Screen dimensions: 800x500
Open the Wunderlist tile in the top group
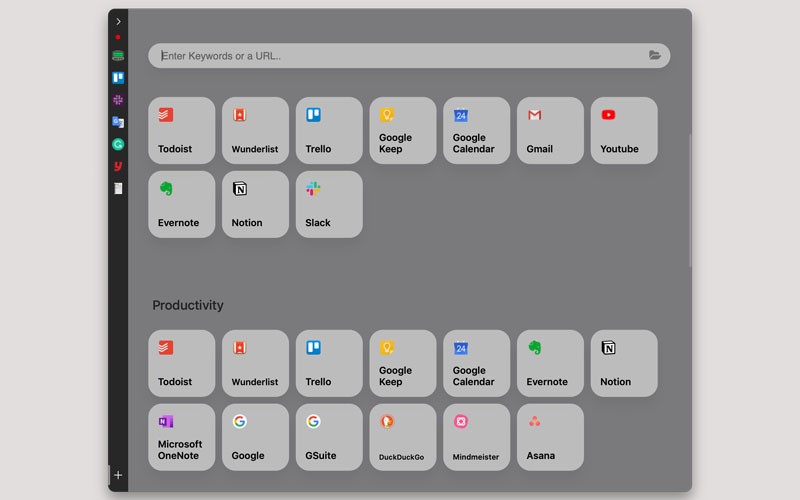click(255, 131)
